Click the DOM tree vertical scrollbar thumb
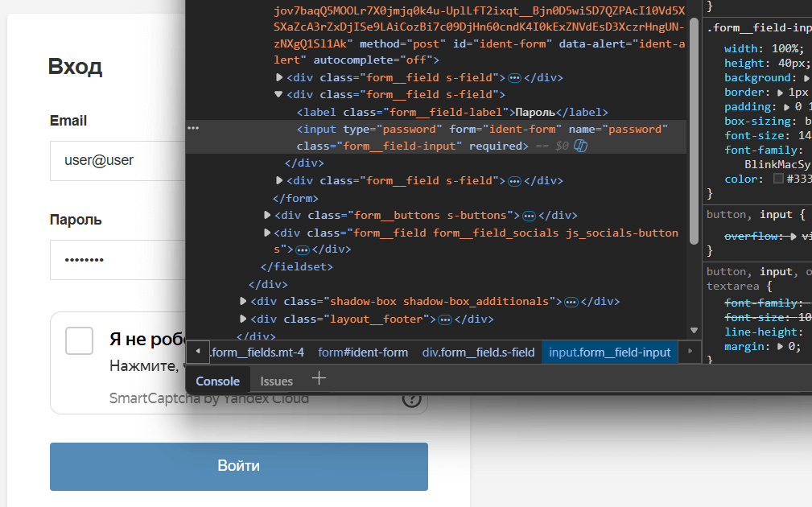 (x=694, y=130)
